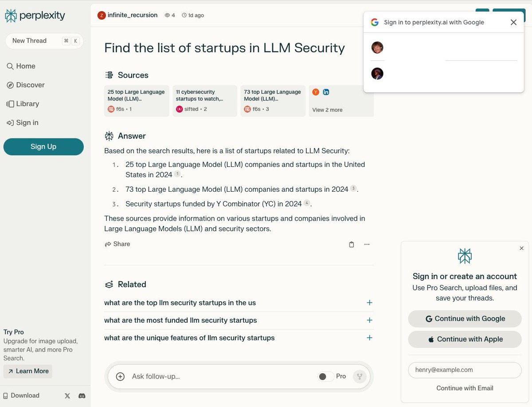Click Download link at bottom left

[x=21, y=395]
